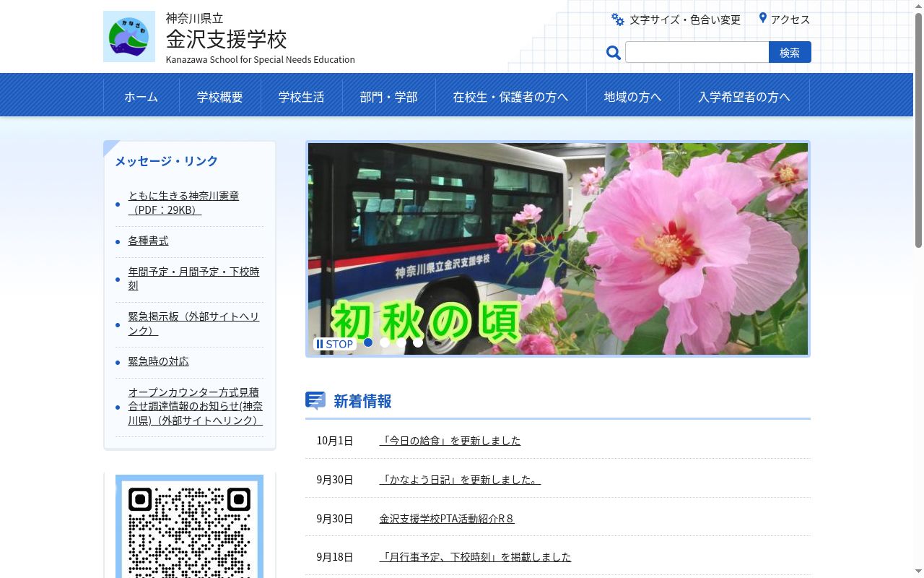Open the 「かなよう日記」を更新しました news link
Viewport: 924px width, 578px height.
point(460,480)
